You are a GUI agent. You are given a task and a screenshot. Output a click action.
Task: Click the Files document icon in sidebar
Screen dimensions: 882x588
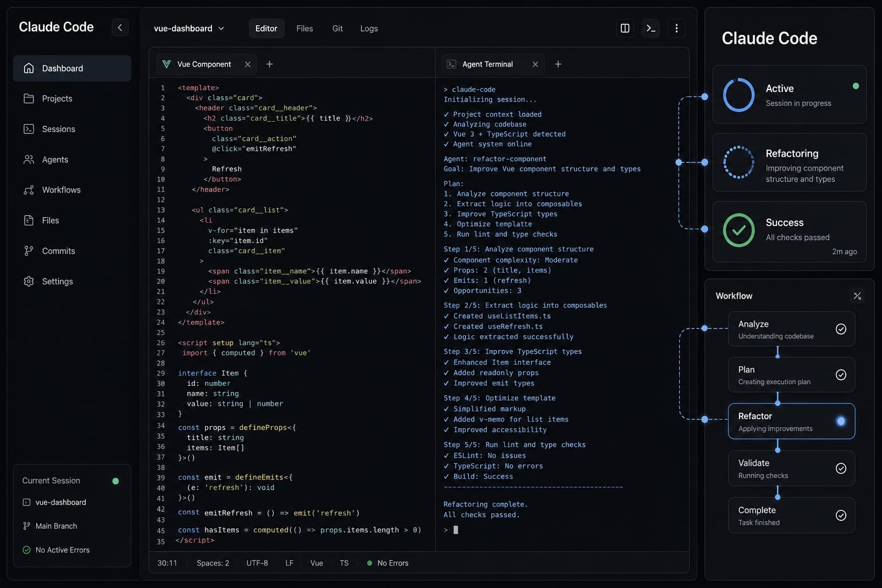pyautogui.click(x=29, y=220)
